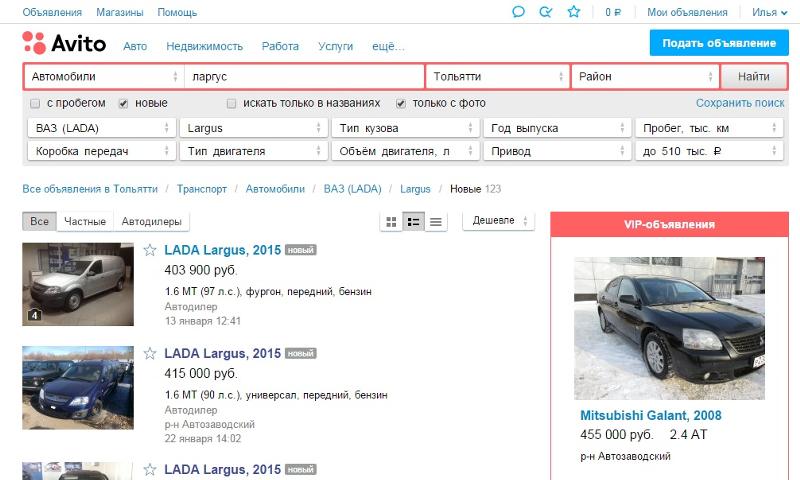This screenshot has width=800, height=480.
Task: Click the Сохранить поиск link
Action: (x=740, y=103)
